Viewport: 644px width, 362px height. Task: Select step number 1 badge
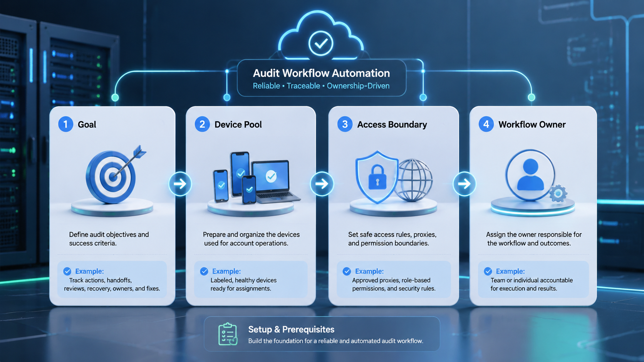(x=65, y=124)
